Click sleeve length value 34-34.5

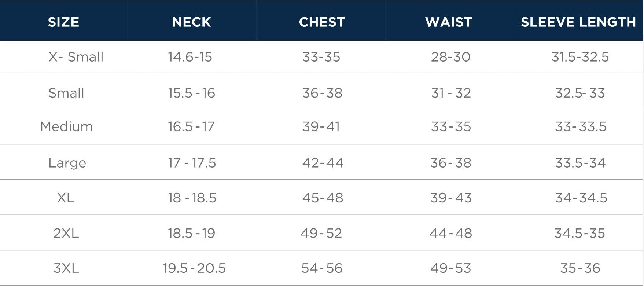[581, 198]
